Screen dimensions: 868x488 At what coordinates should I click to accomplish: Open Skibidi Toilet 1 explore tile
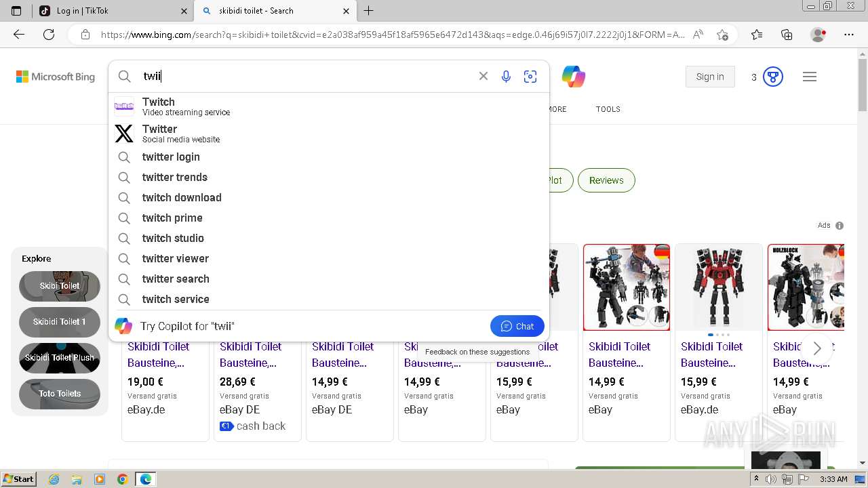60,322
